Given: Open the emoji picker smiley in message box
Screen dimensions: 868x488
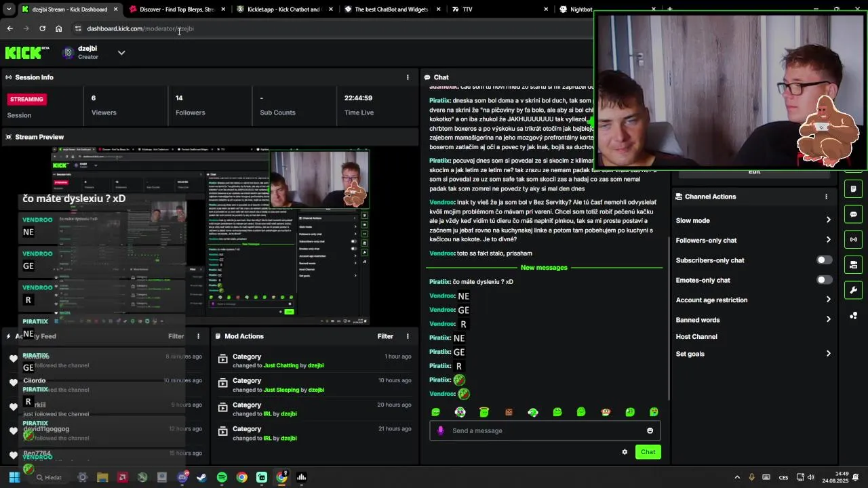Looking at the screenshot, I should 650,430.
